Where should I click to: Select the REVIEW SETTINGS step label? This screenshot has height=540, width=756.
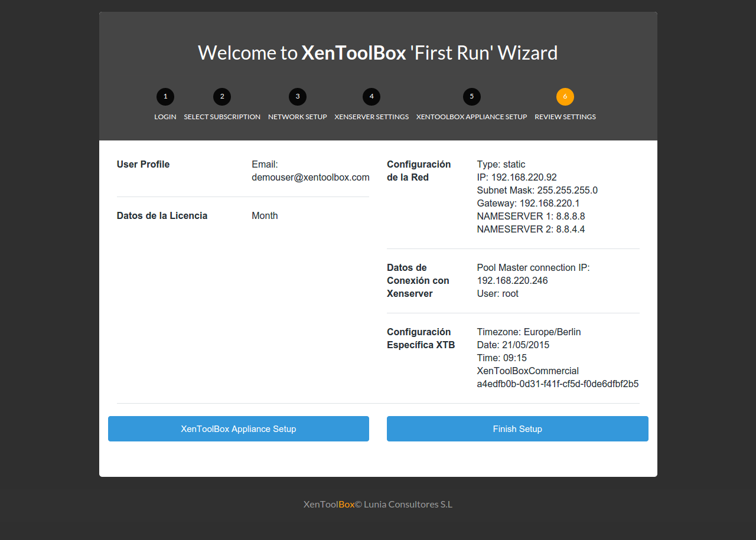pyautogui.click(x=565, y=117)
